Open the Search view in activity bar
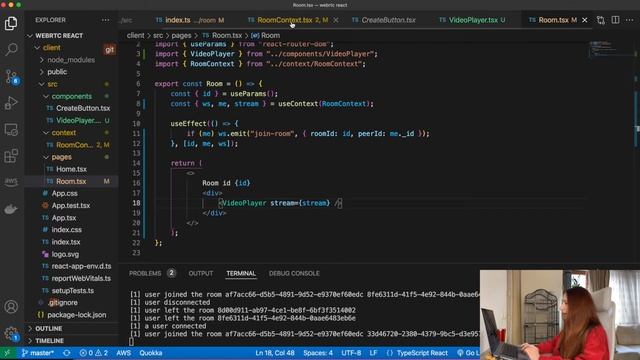The image size is (640, 360). point(11,49)
